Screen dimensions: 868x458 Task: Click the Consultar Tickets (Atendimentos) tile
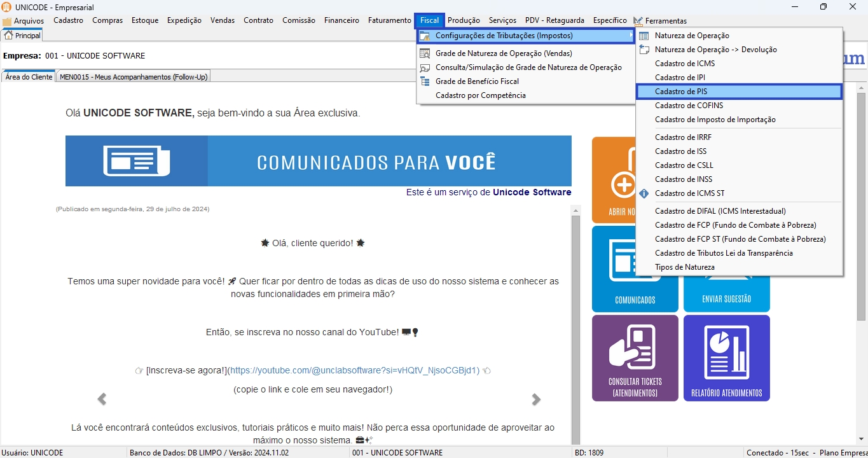635,357
